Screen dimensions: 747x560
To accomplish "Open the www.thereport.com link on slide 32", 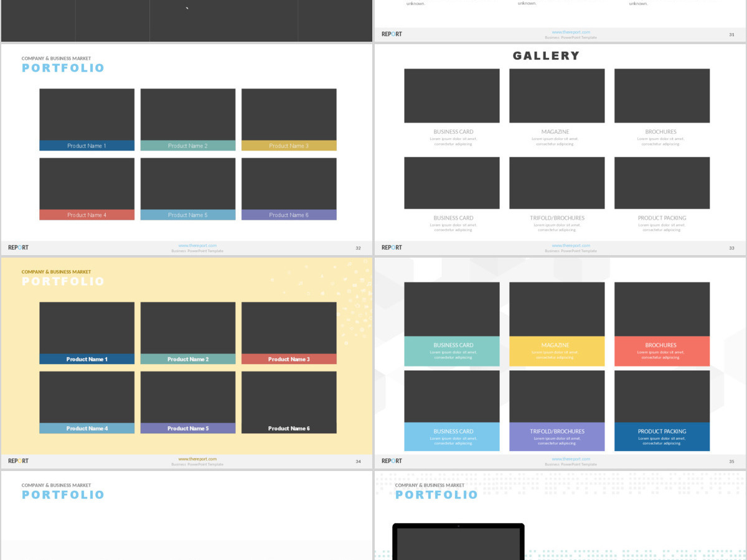I will point(197,245).
